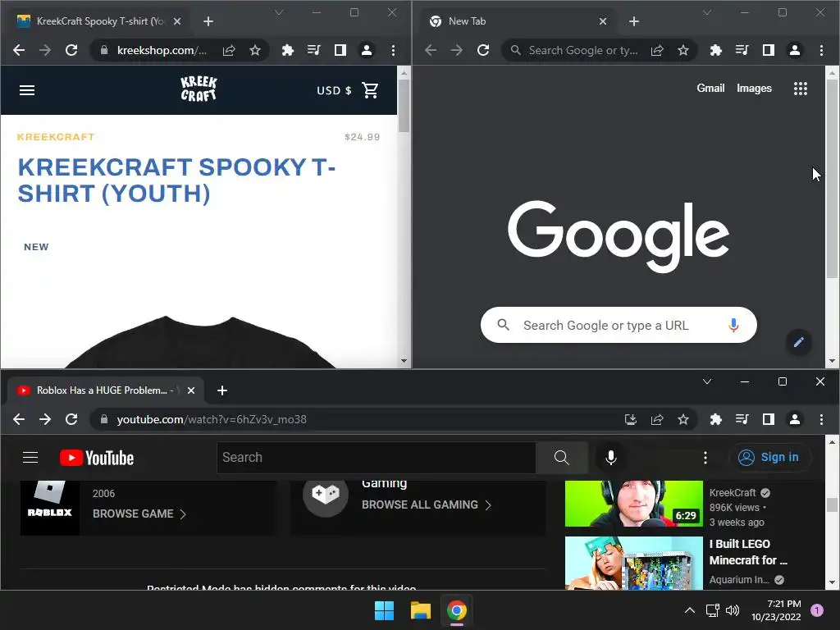Expand tab search in YouTube window
Viewport: 840px width, 630px height.
pyautogui.click(x=707, y=381)
